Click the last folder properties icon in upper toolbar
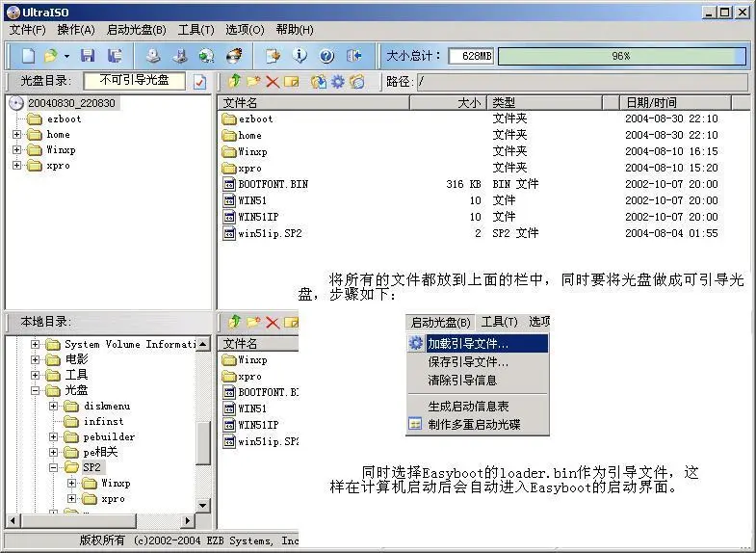Viewport: 756px width, 553px height. pyautogui.click(x=356, y=82)
